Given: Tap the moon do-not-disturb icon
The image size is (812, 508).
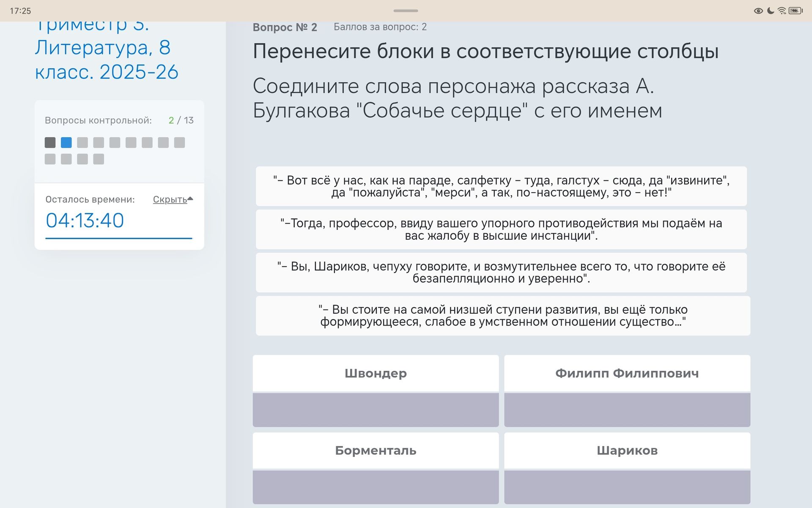Looking at the screenshot, I should click(x=771, y=11).
